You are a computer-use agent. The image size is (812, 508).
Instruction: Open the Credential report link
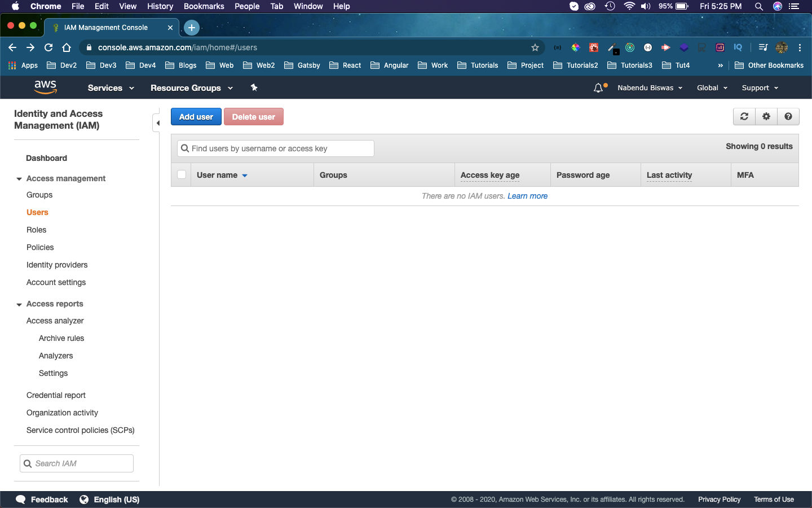(x=56, y=395)
